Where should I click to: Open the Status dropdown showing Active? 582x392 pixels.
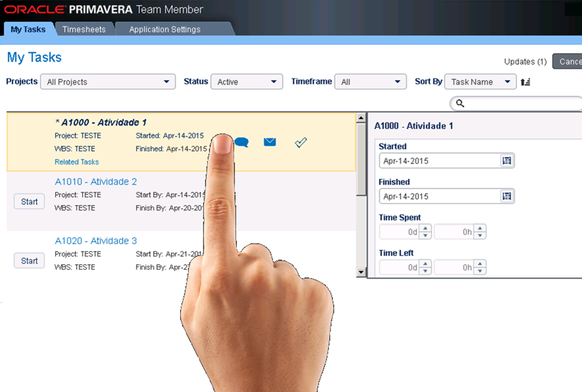[x=247, y=82]
